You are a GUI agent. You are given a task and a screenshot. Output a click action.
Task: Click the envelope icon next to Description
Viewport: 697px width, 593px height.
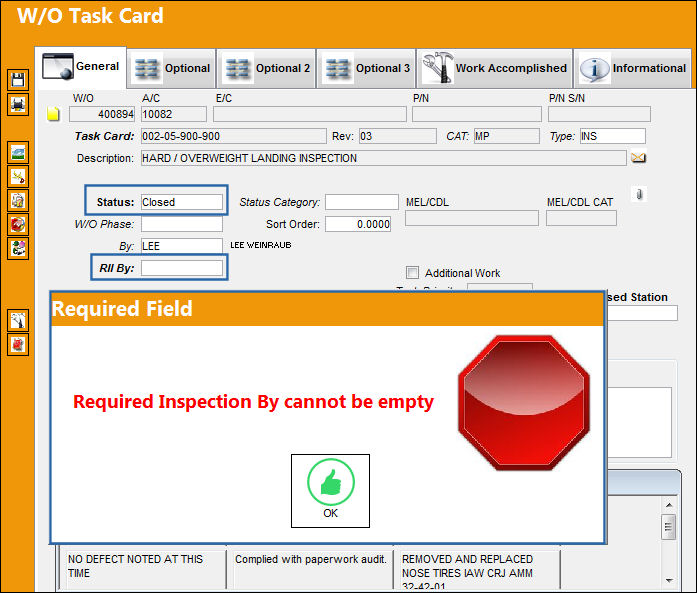[638, 158]
